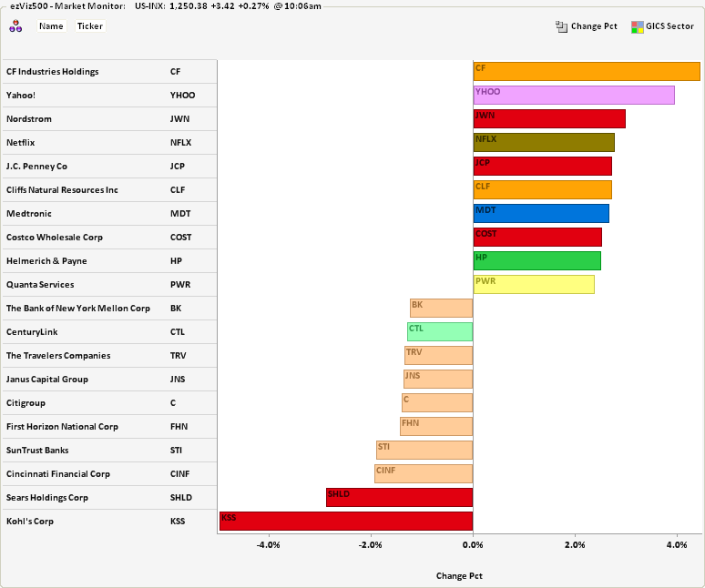705x588 pixels.
Task: Select the STI negative bar
Action: pos(424,450)
